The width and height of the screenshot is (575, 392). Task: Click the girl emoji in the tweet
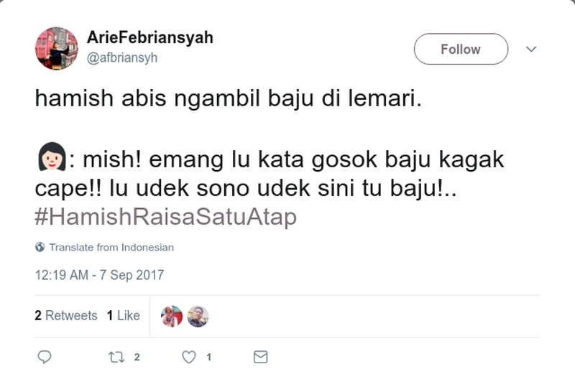coord(50,159)
